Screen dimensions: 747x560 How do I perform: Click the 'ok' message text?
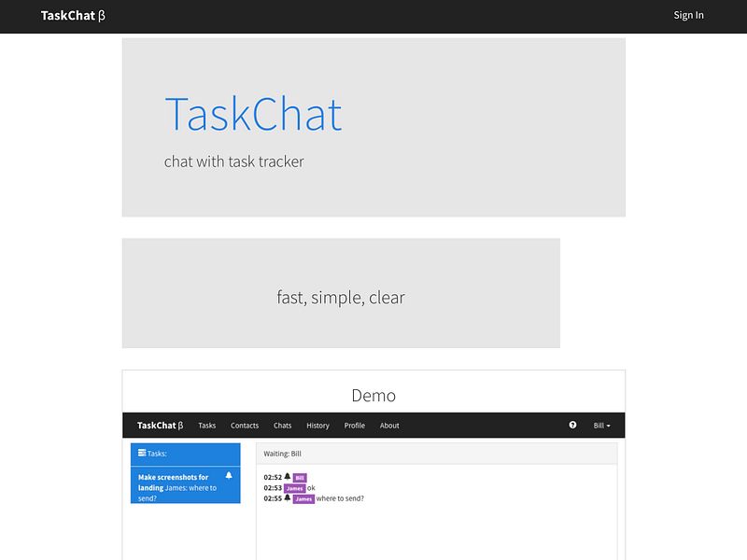tap(311, 488)
